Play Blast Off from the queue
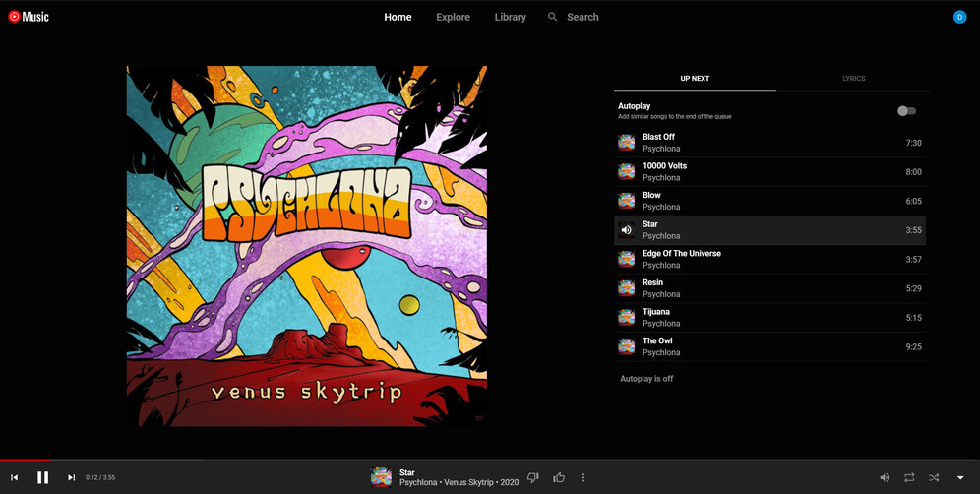The width and height of the screenshot is (980, 494). (x=770, y=143)
